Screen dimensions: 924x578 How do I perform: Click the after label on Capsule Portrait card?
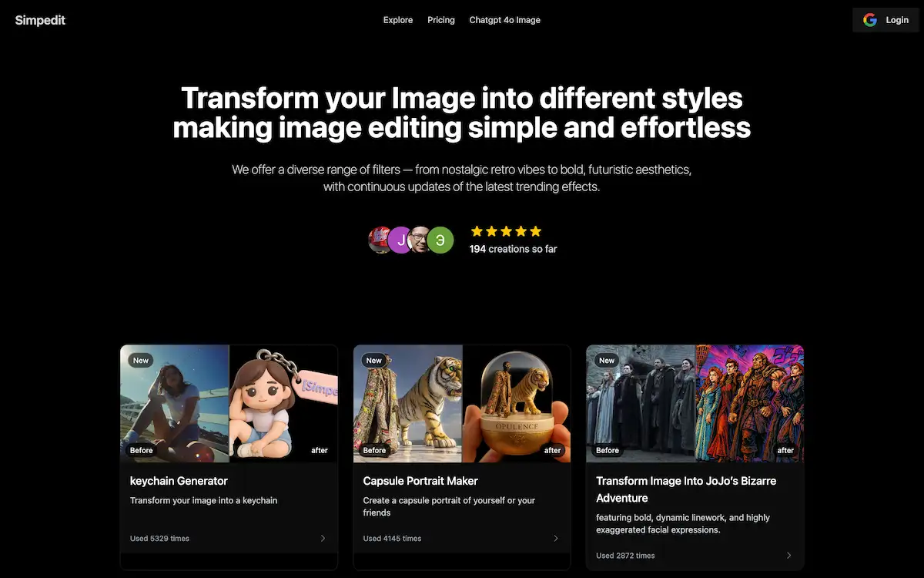(553, 450)
